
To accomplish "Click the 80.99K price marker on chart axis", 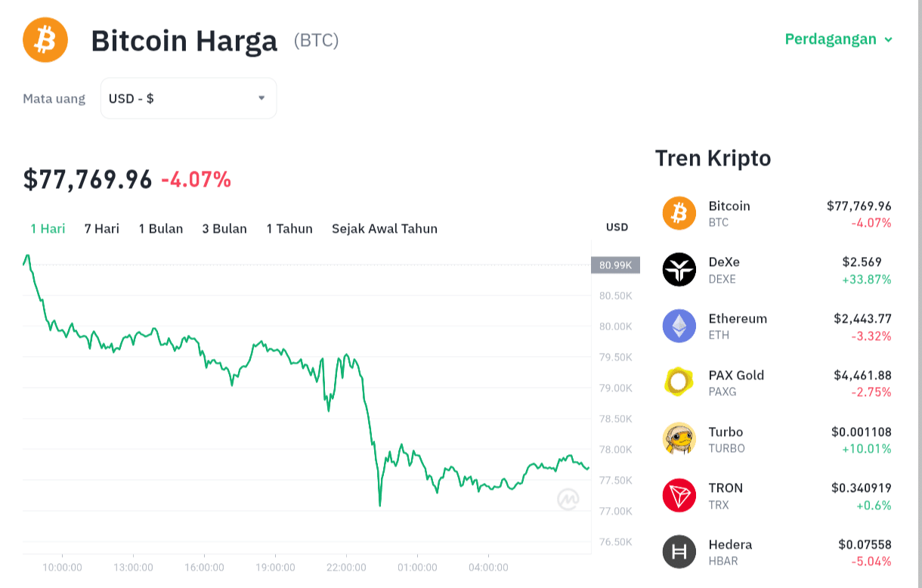I will [x=615, y=265].
